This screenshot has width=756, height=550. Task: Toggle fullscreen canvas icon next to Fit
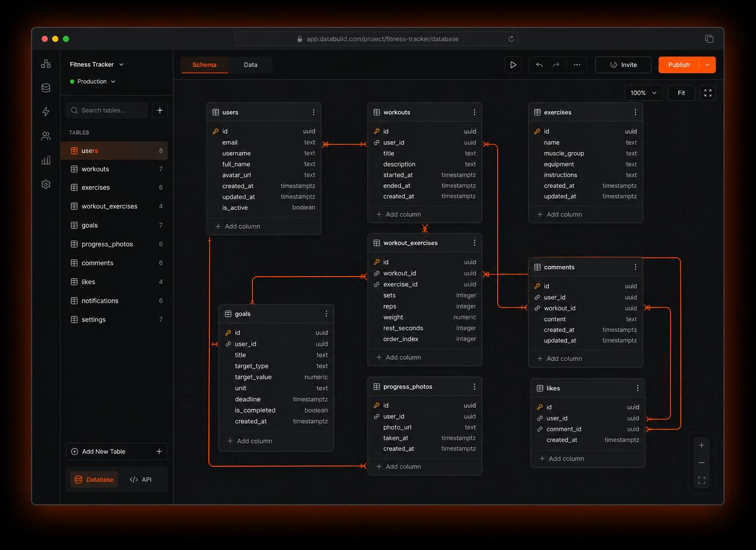(x=708, y=93)
